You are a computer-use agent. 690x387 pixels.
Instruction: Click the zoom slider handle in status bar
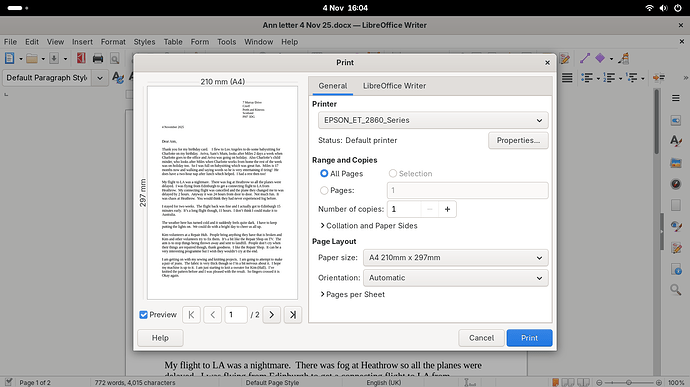pos(629,383)
